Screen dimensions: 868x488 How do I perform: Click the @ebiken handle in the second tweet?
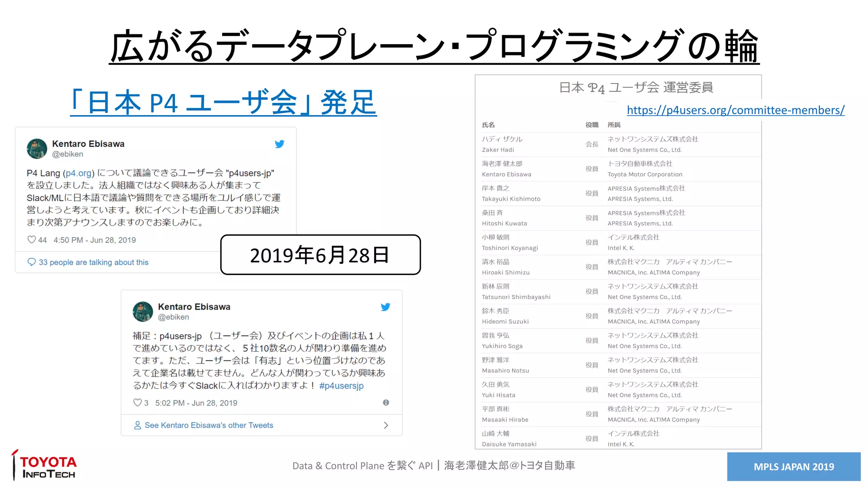(x=174, y=317)
